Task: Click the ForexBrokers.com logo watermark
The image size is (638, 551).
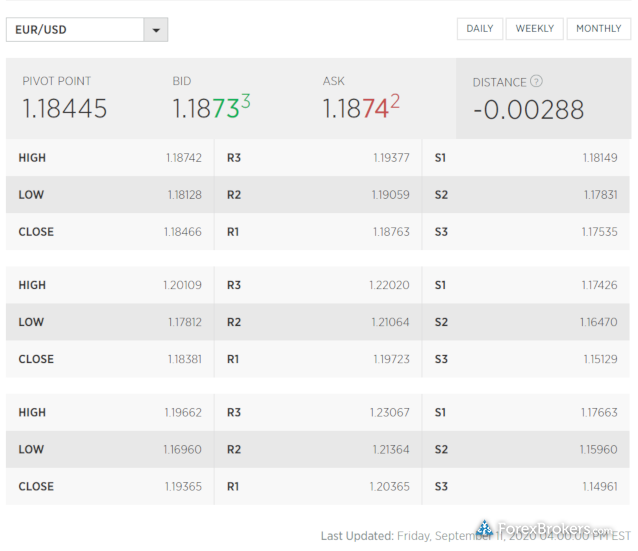Action: pyautogui.click(x=544, y=529)
